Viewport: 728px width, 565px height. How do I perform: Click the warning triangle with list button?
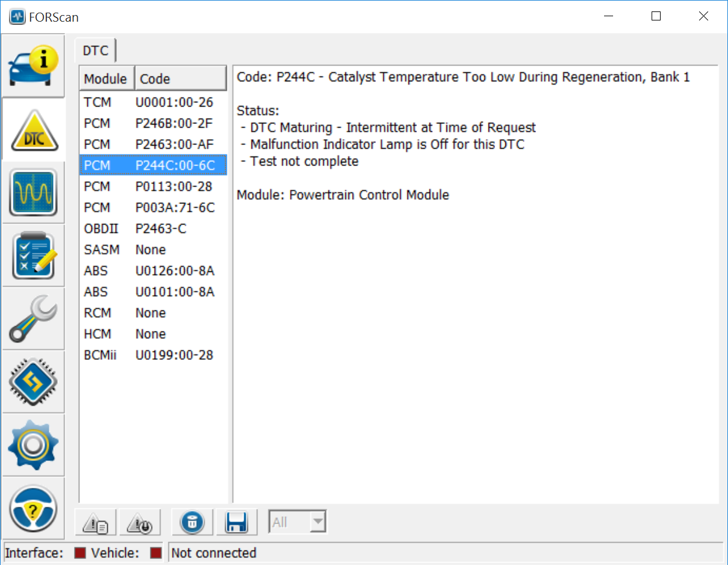96,522
